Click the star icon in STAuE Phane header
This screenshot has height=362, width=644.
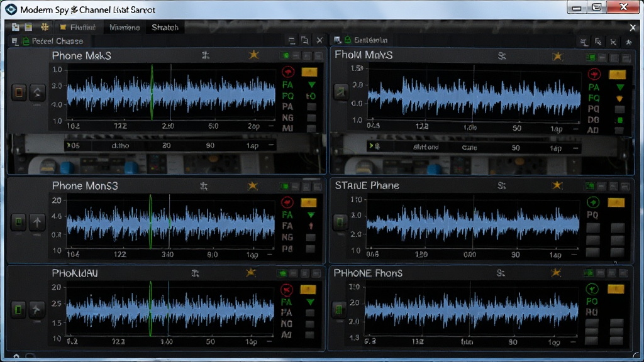click(x=557, y=185)
